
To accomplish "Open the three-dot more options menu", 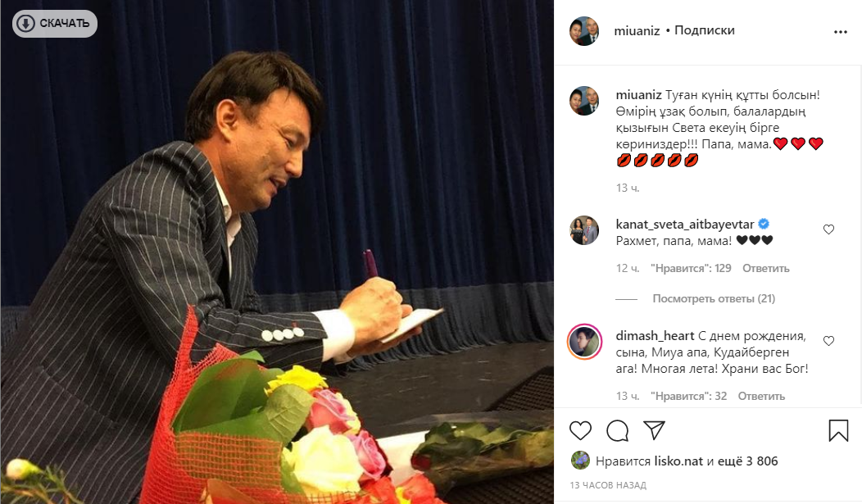I will [840, 32].
